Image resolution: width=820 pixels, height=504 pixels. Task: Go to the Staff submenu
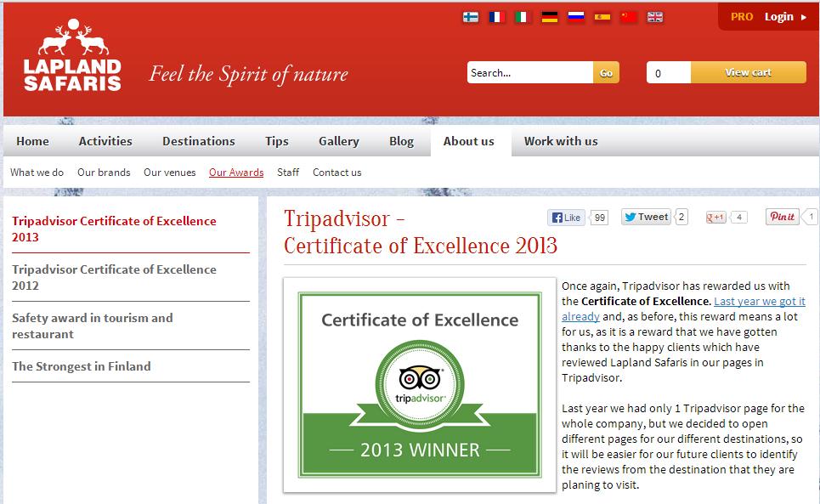point(288,172)
